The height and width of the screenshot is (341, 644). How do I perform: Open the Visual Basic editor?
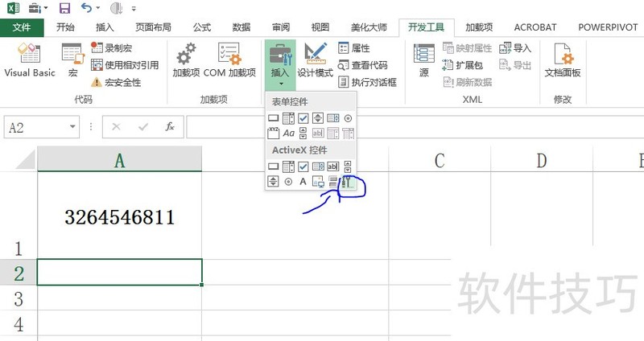pyautogui.click(x=30, y=60)
